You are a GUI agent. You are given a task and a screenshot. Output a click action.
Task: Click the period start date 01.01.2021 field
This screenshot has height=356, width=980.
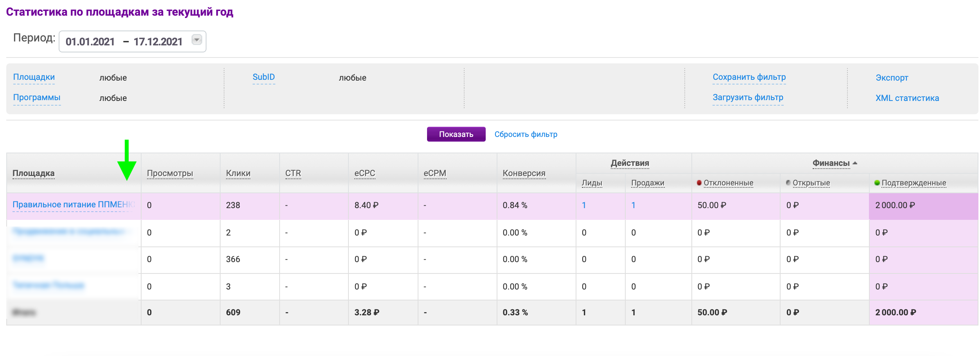tap(90, 41)
